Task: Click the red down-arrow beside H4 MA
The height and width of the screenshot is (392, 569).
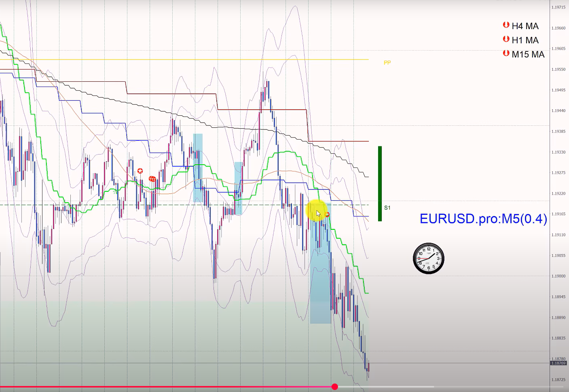Action: [506, 25]
